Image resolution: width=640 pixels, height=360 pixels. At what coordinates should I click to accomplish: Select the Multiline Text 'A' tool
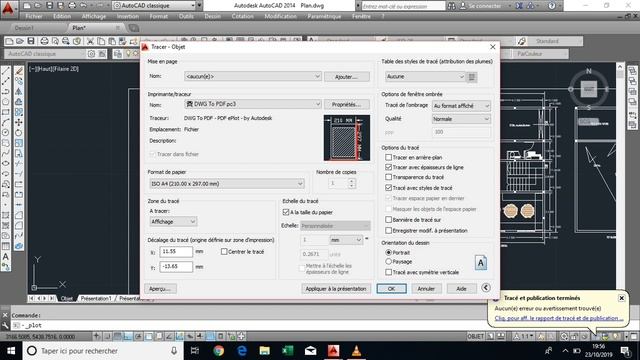click(x=6, y=257)
